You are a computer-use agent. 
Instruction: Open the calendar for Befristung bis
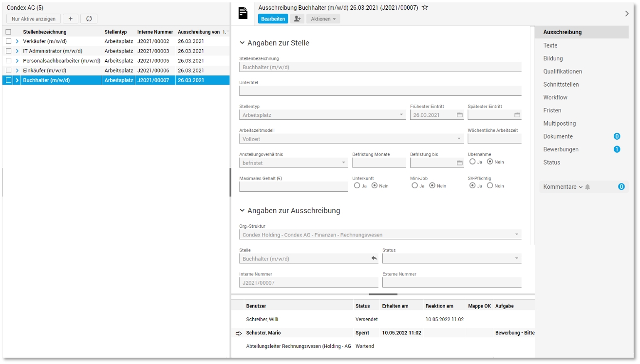[459, 163]
